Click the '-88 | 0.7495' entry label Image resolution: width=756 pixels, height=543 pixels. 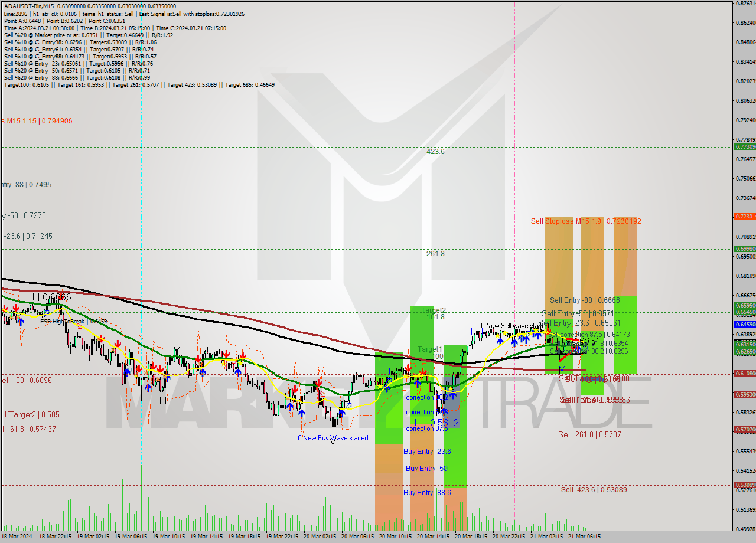(x=26, y=185)
